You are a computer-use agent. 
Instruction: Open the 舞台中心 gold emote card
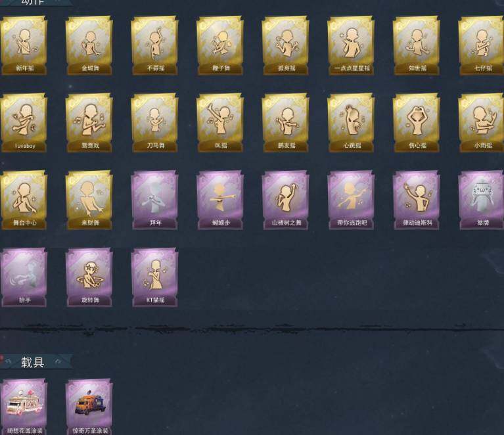click(x=24, y=200)
